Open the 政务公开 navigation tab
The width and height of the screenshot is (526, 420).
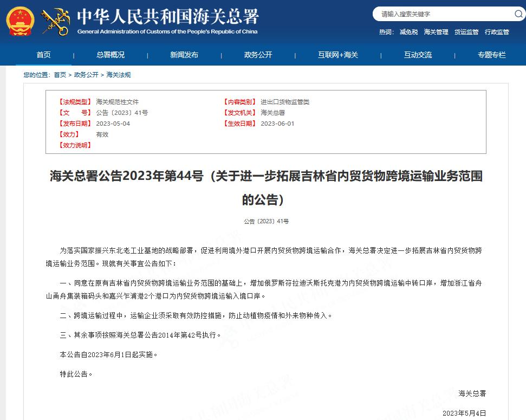click(257, 54)
